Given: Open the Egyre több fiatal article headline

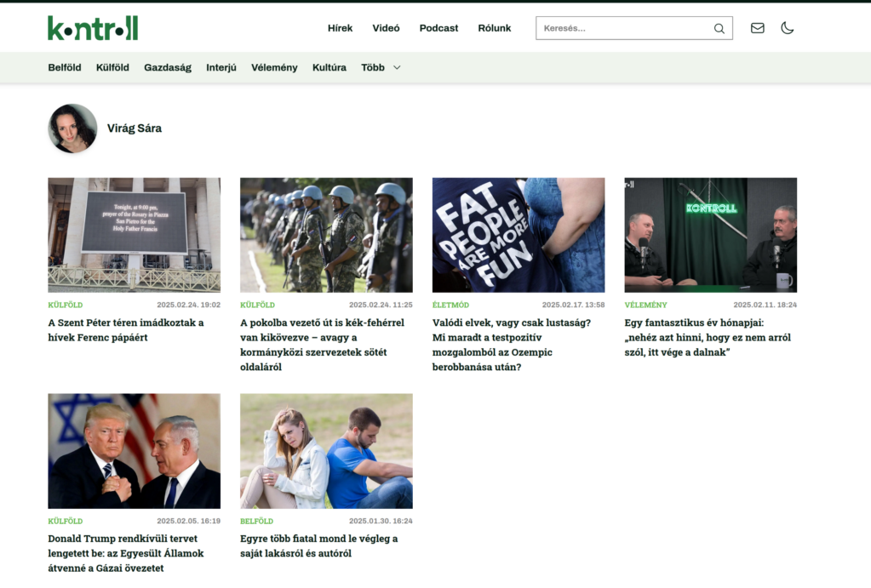Looking at the screenshot, I should click(318, 545).
